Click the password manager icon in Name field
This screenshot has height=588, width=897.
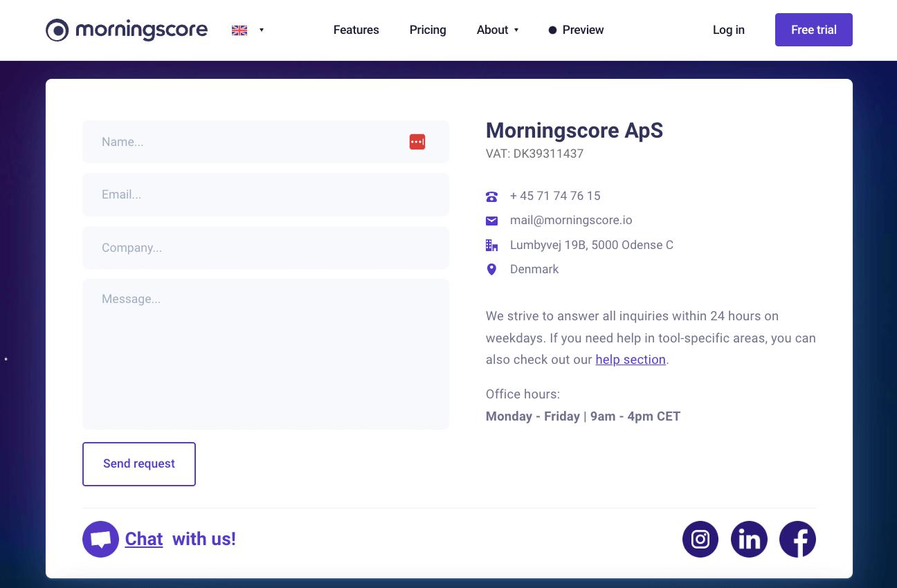pos(417,142)
